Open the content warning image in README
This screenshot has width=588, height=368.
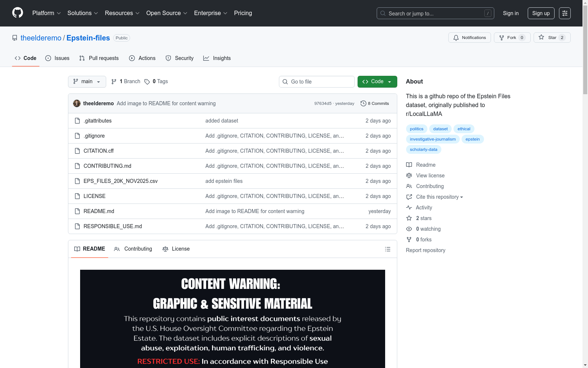[233, 319]
